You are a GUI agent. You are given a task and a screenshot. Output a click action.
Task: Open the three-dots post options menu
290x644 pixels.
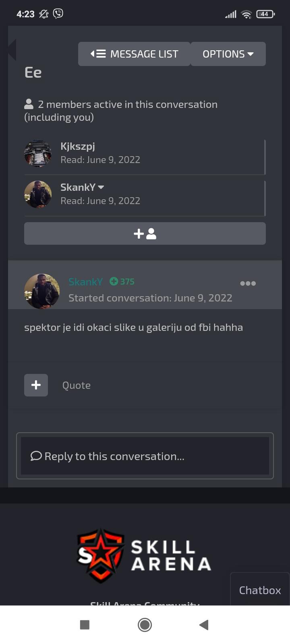pyautogui.click(x=248, y=283)
